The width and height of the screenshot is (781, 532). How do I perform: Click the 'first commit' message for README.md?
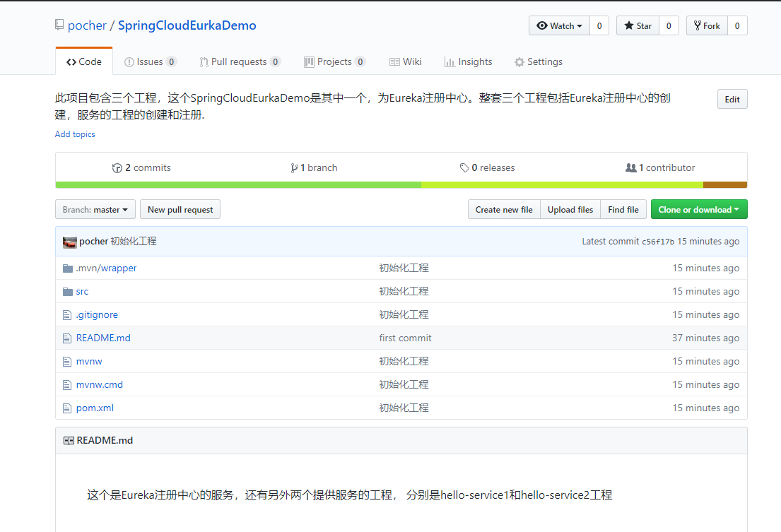(405, 338)
